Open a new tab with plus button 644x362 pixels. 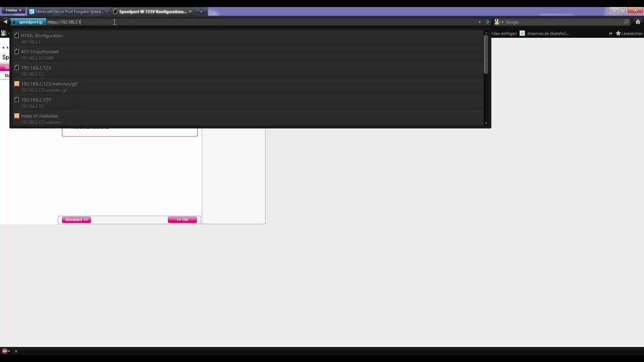[201, 12]
